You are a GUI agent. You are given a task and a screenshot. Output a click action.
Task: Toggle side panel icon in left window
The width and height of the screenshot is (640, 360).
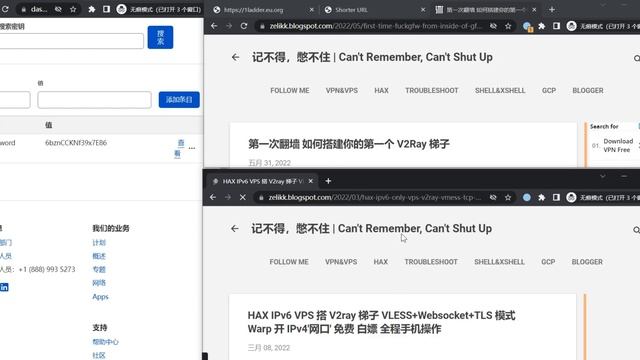coord(106,9)
